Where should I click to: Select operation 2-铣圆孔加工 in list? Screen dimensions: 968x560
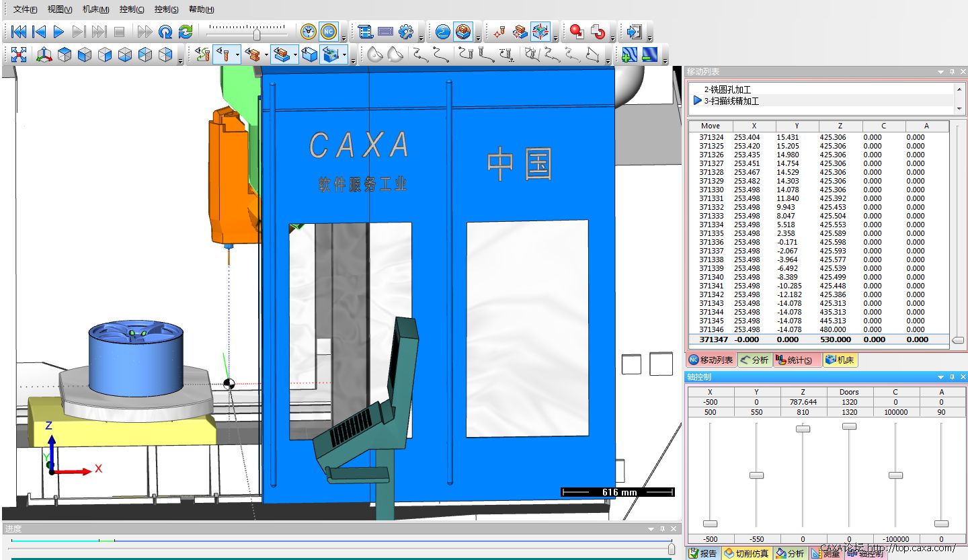pyautogui.click(x=727, y=89)
